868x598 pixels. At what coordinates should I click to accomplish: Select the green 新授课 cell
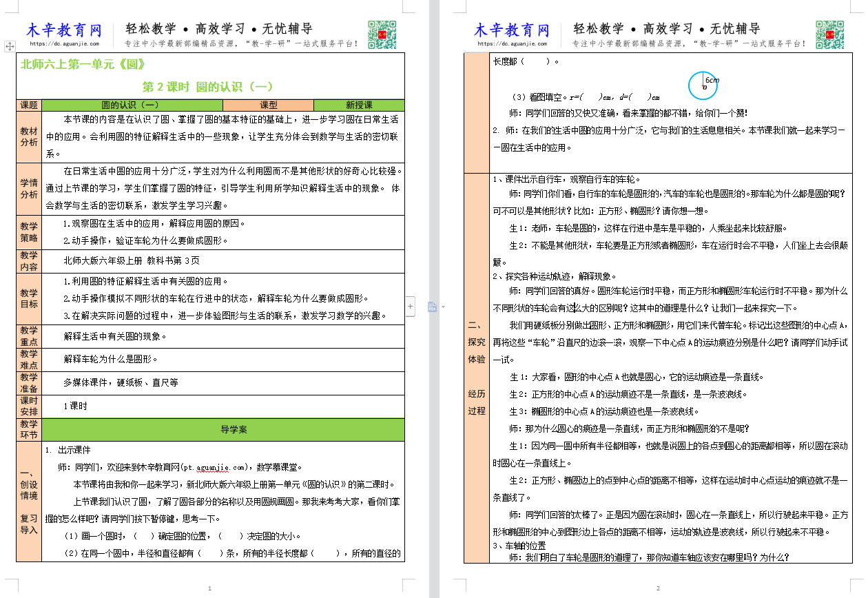coord(359,105)
